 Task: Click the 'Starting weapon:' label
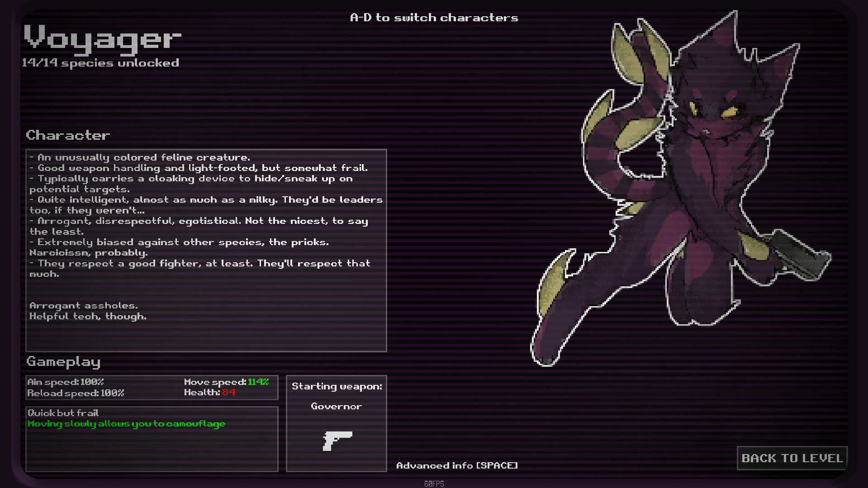tap(337, 386)
